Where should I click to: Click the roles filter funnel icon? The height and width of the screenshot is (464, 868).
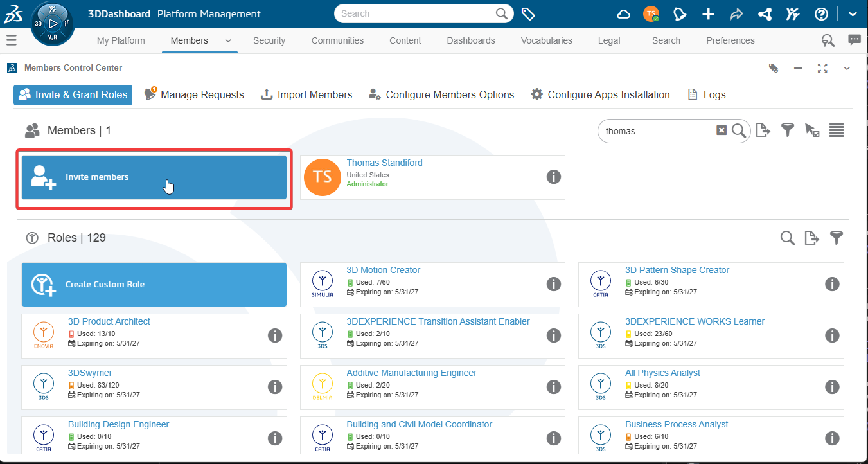[837, 238]
